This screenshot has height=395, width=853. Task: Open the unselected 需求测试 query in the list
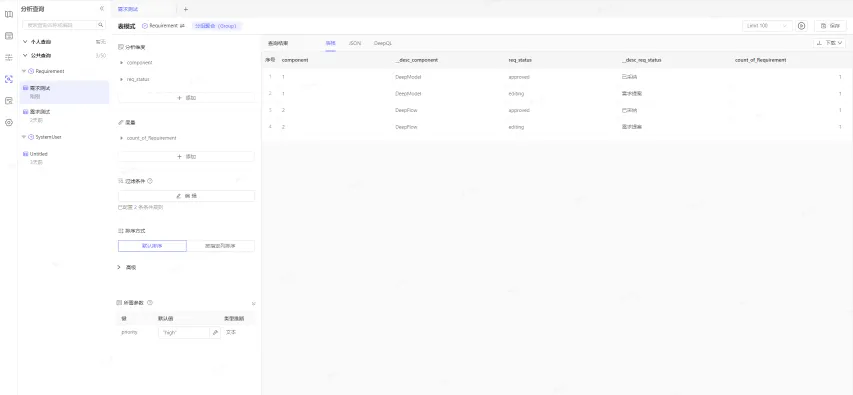point(64,115)
